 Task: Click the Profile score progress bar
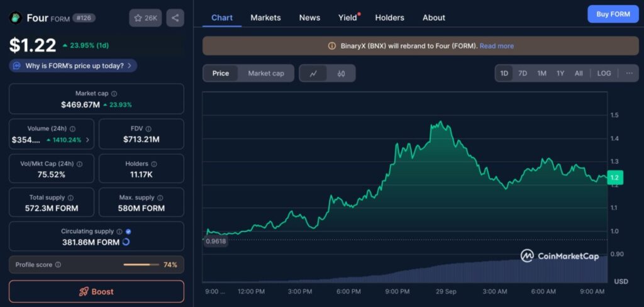141,265
